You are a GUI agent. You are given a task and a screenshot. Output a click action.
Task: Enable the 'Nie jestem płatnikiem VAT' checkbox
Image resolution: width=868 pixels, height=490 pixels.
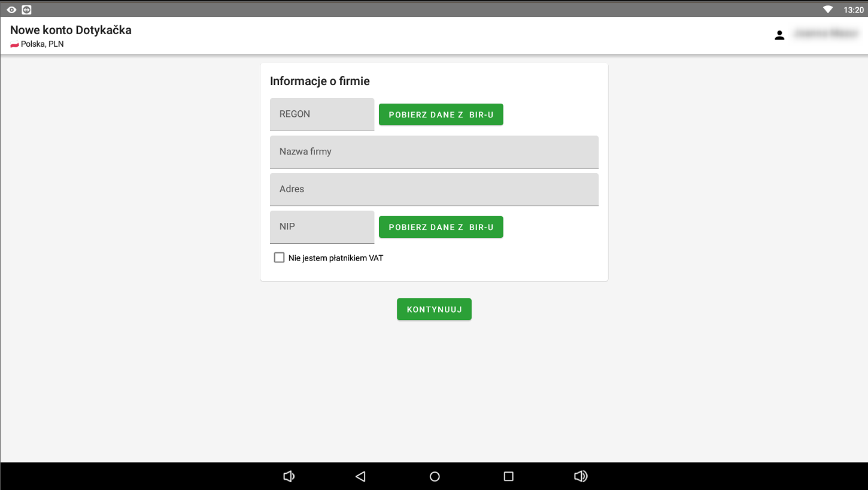click(x=279, y=258)
